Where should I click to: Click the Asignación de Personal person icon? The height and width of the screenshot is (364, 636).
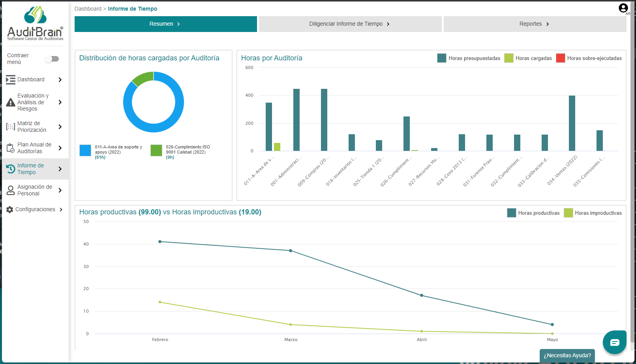click(x=10, y=190)
